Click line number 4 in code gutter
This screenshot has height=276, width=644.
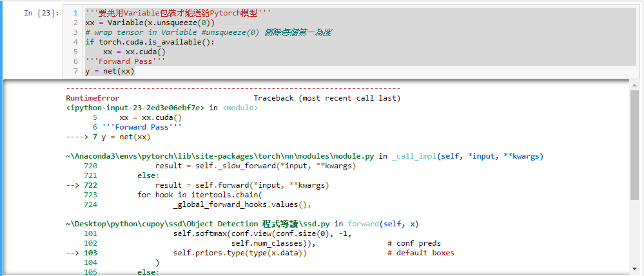point(75,42)
